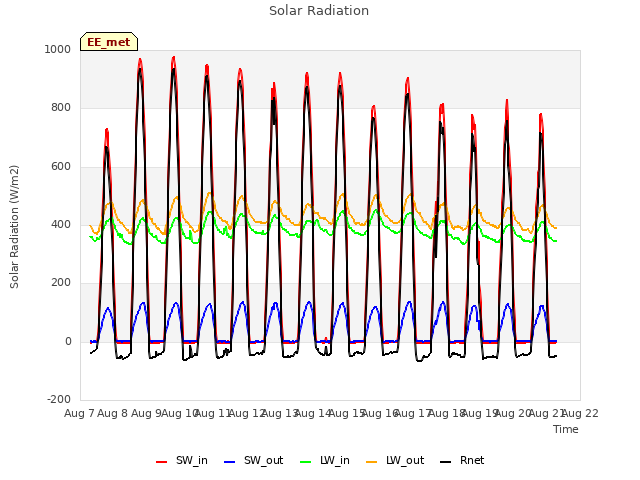This screenshot has width=640, height=480.
Task: Click the Aug 8 x-axis tick label
Action: (x=113, y=413)
